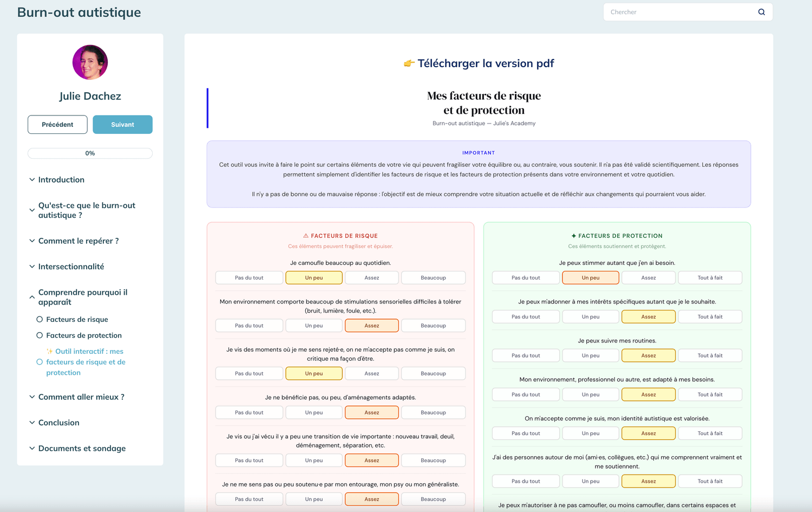Click the completion circle beside Facteurs de risque lesson
This screenshot has height=512, width=812.
click(40, 320)
